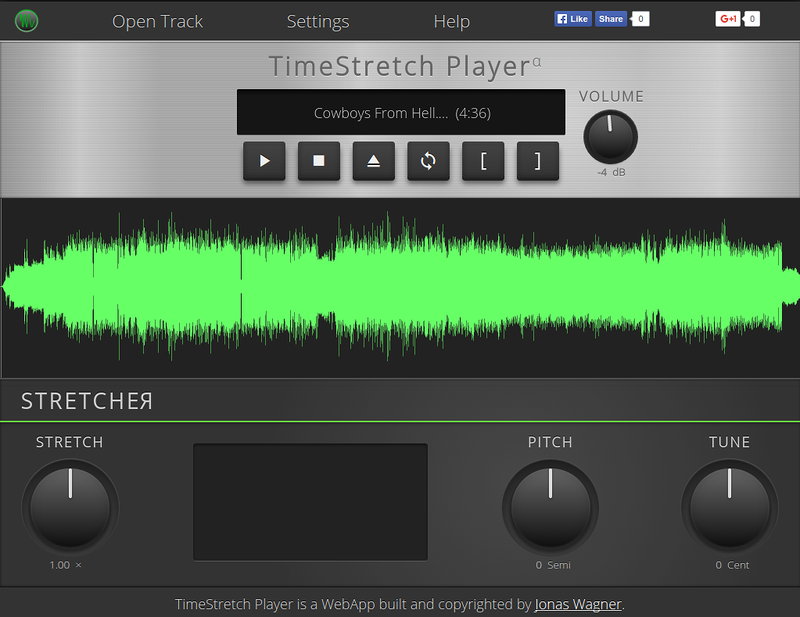Click the Volume knob
This screenshot has height=617, width=800.
(x=610, y=136)
